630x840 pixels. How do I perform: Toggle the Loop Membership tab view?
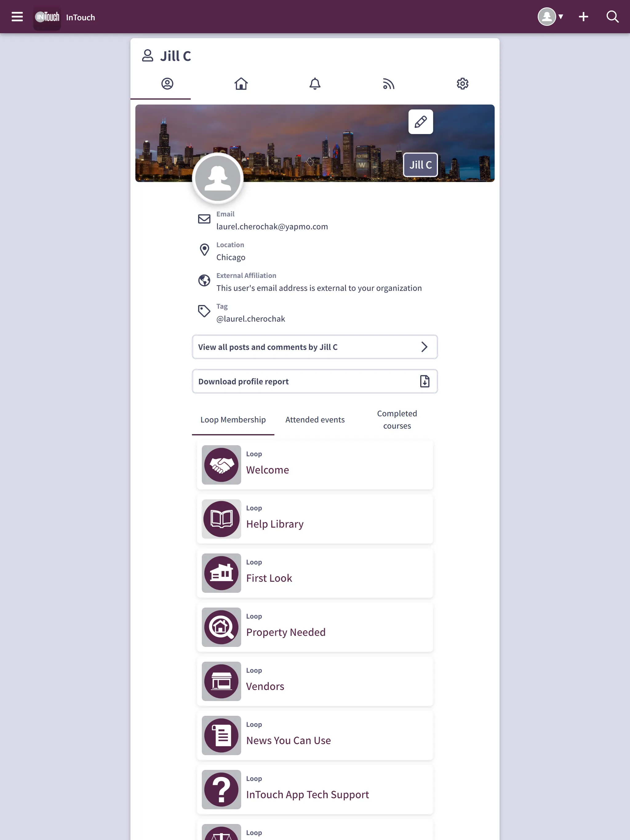coord(233,419)
